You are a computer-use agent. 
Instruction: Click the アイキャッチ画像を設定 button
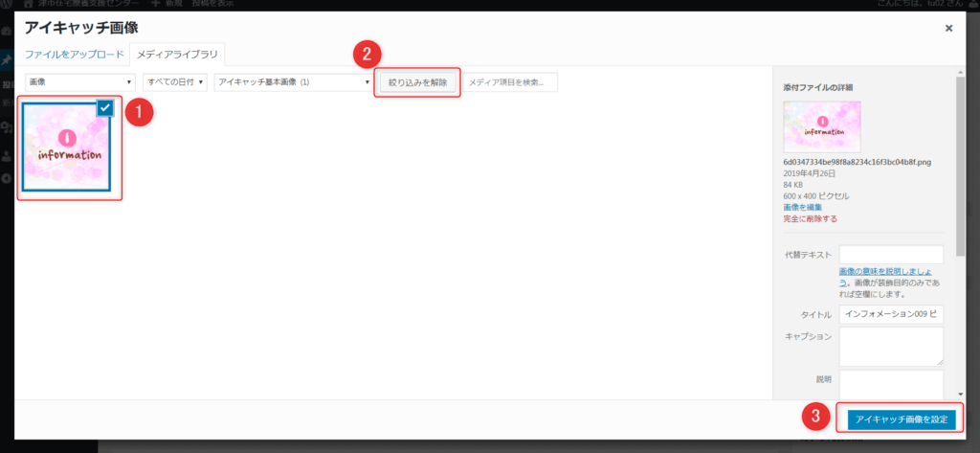[901, 419]
